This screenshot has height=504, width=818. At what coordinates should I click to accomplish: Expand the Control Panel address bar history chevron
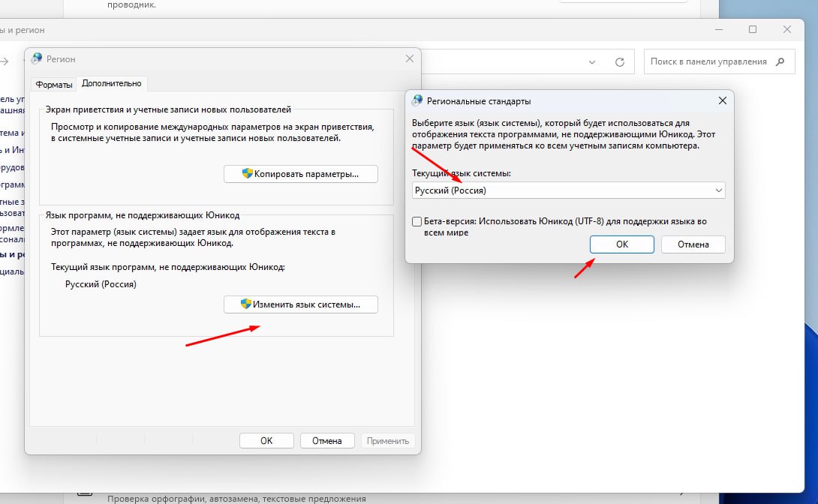[x=592, y=62]
